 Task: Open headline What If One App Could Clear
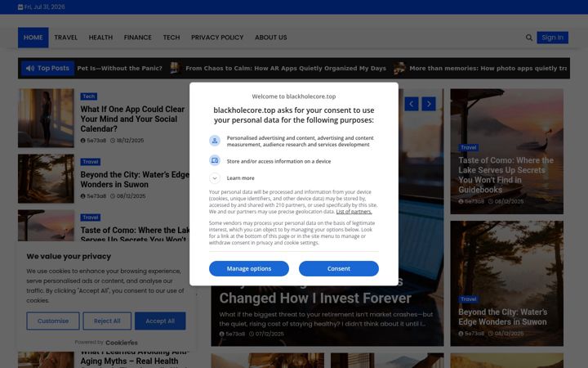pyautogui.click(x=132, y=119)
